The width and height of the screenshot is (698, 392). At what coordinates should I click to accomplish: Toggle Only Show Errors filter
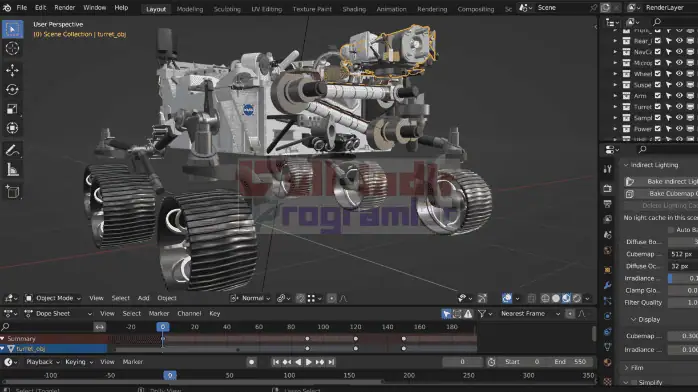point(468,314)
